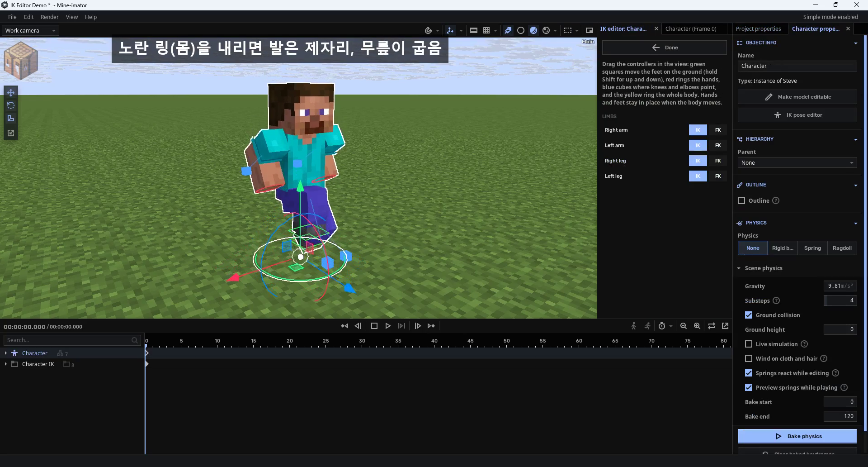
Task: Toggle timeline loop icon
Action: pos(712,326)
